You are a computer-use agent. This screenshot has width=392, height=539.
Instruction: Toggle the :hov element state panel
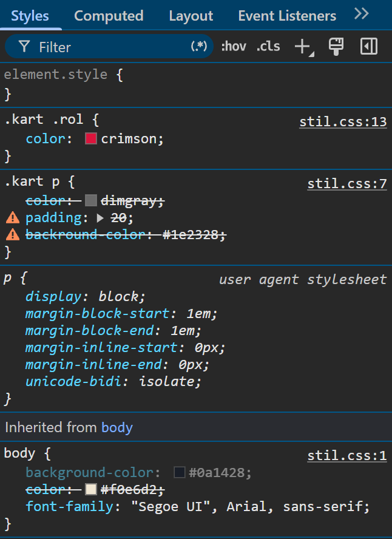[x=234, y=46]
